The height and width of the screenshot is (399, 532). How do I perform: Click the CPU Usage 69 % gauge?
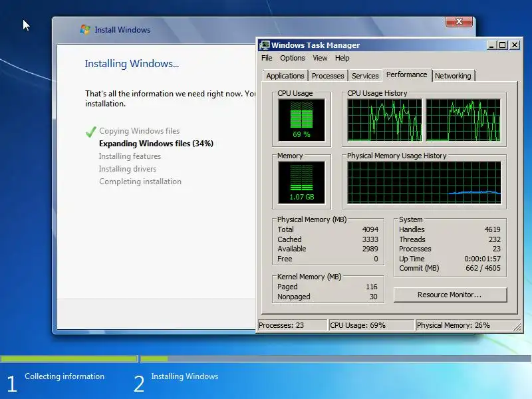pos(301,120)
